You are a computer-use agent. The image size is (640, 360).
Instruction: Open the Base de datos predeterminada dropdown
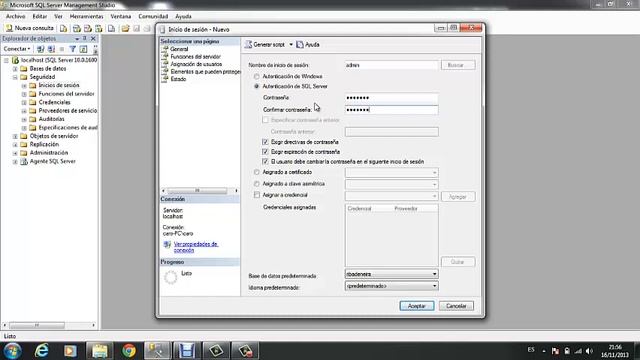click(x=434, y=274)
